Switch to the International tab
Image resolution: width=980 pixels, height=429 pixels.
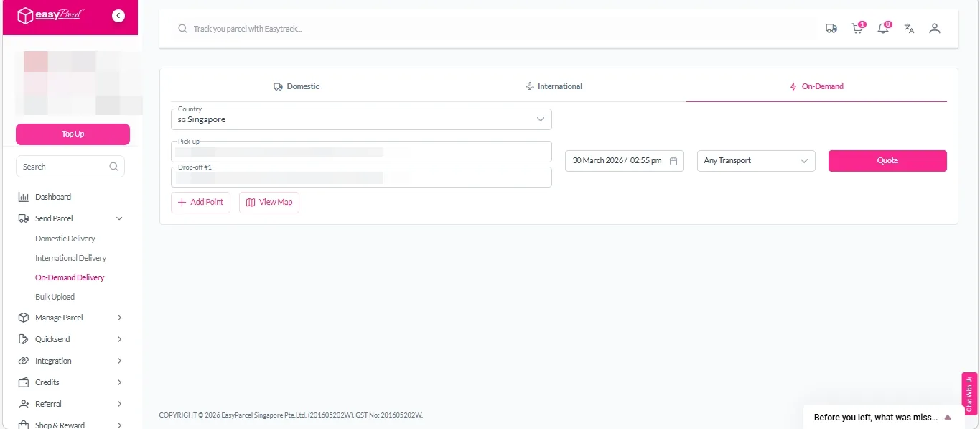click(x=554, y=86)
